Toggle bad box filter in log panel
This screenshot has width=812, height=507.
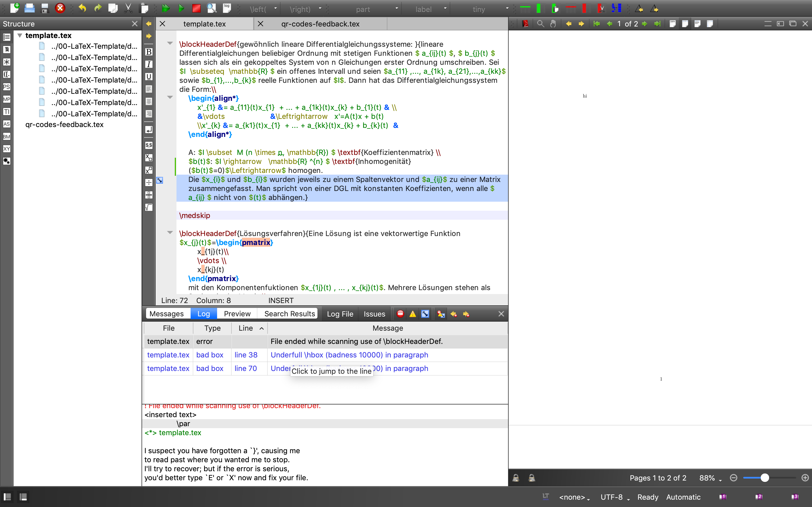coord(425,314)
